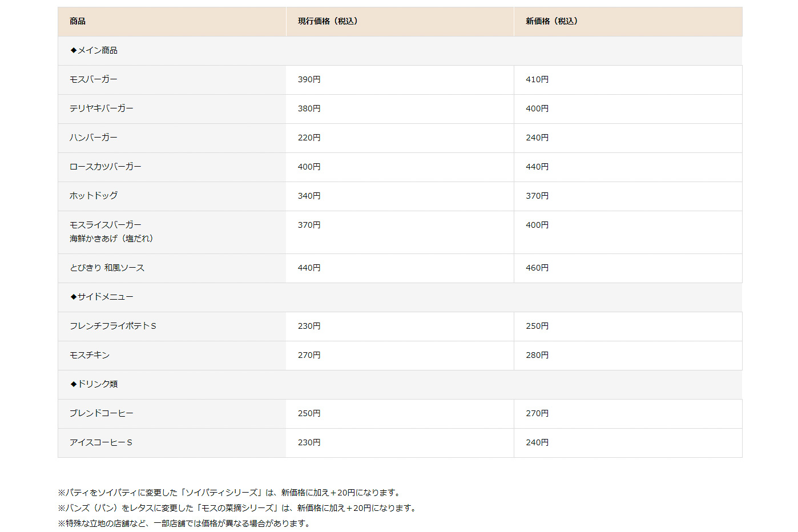798x532 pixels.
Task: Click the ブレンドコーヒー current price 250円
Action: [309, 413]
